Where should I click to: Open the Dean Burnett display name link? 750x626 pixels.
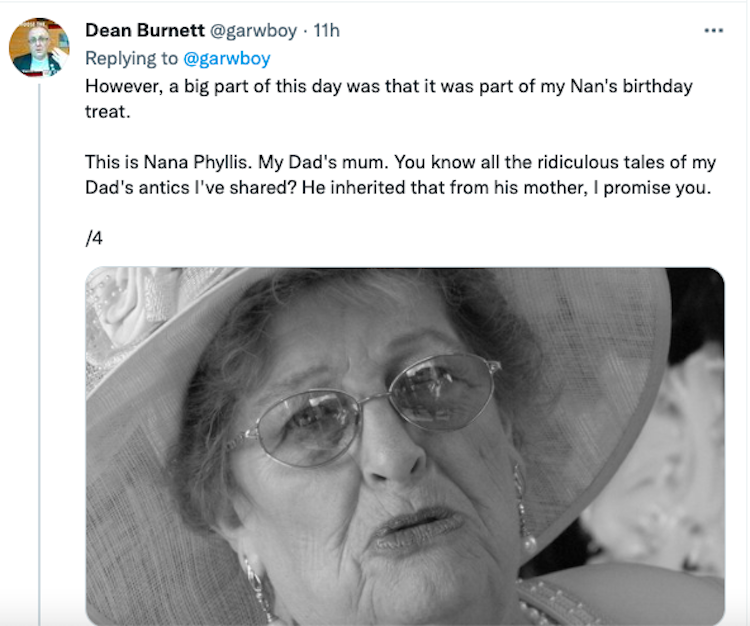coord(144,31)
